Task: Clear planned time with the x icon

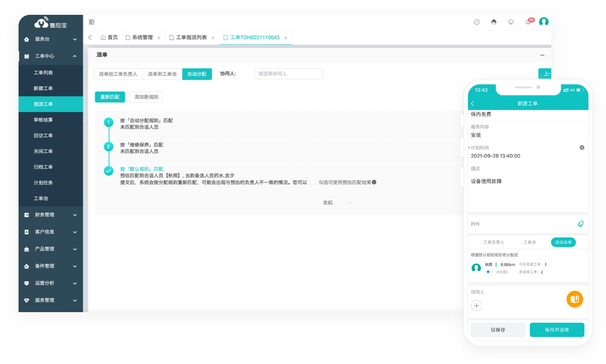Action: 582,148
